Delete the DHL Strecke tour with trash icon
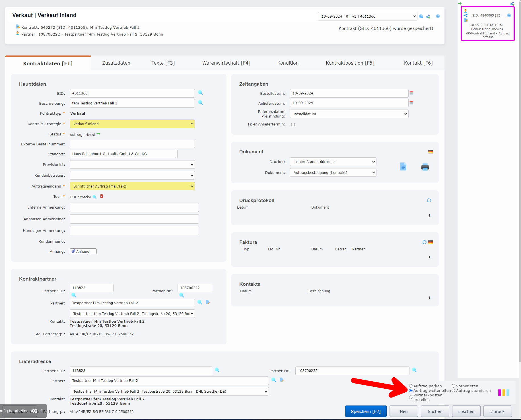 tap(102, 196)
